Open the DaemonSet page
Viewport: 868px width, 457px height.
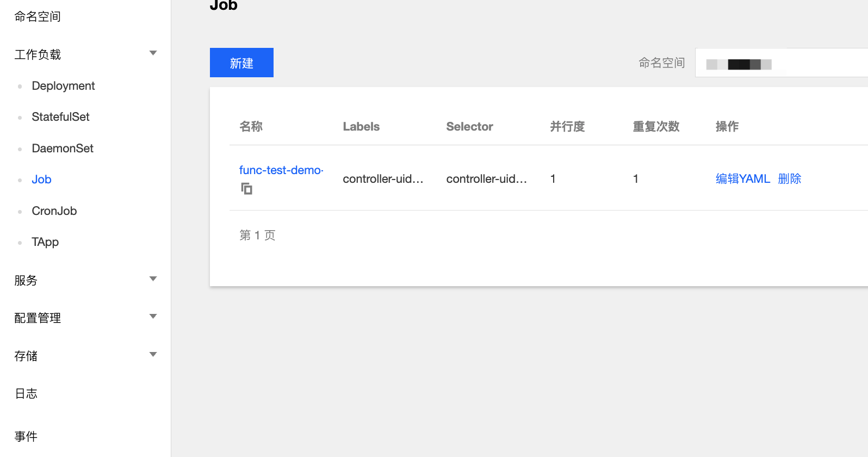pos(63,149)
